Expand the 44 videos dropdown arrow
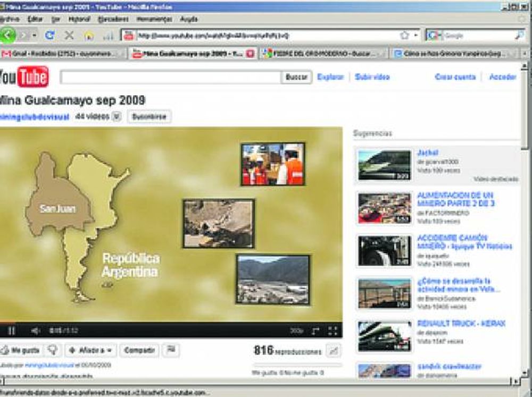The height and width of the screenshot is (397, 532). [x=117, y=116]
